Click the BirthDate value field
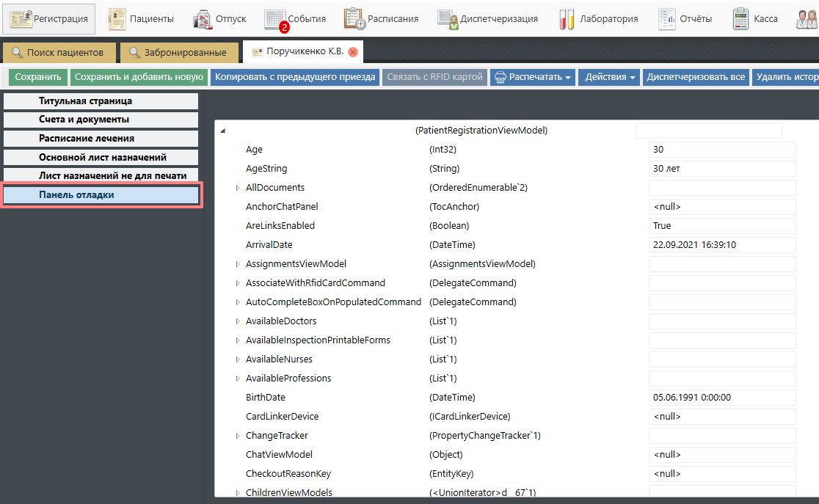 click(722, 398)
